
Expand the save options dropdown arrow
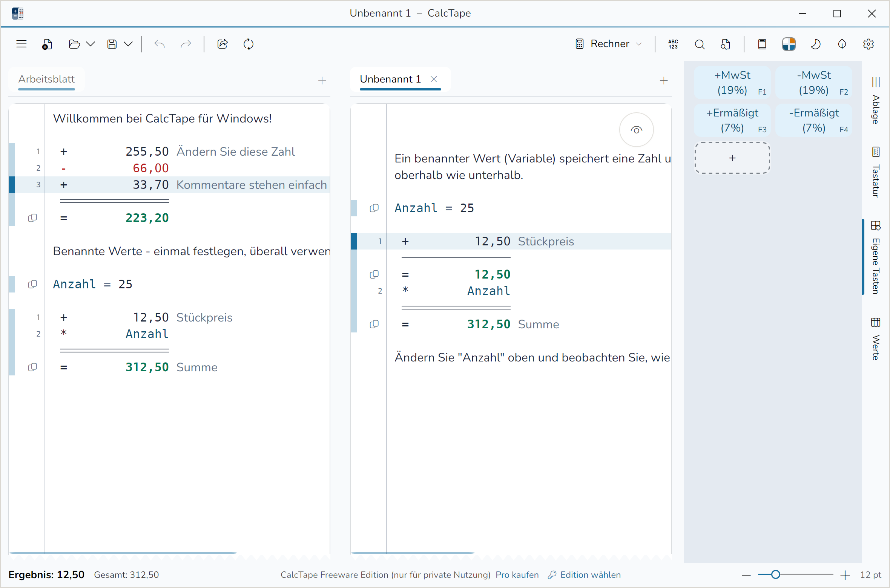tap(128, 44)
